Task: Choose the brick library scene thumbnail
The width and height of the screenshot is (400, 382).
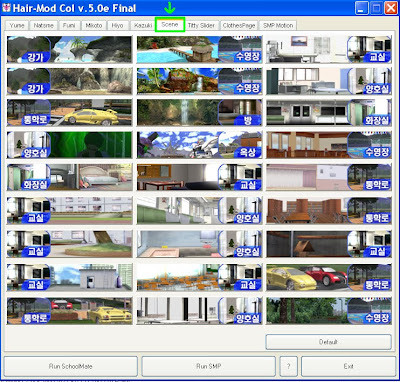Action: pos(329,211)
